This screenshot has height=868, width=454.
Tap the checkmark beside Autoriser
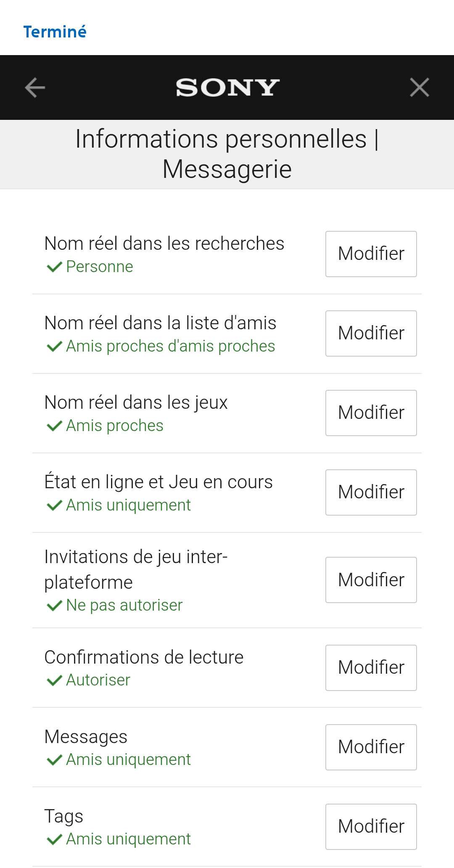click(54, 680)
